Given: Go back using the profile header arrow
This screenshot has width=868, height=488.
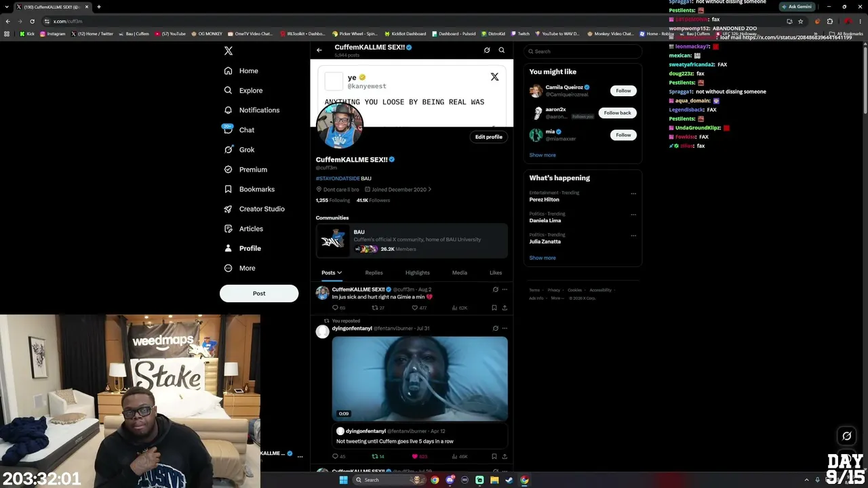Looking at the screenshot, I should pyautogui.click(x=319, y=50).
